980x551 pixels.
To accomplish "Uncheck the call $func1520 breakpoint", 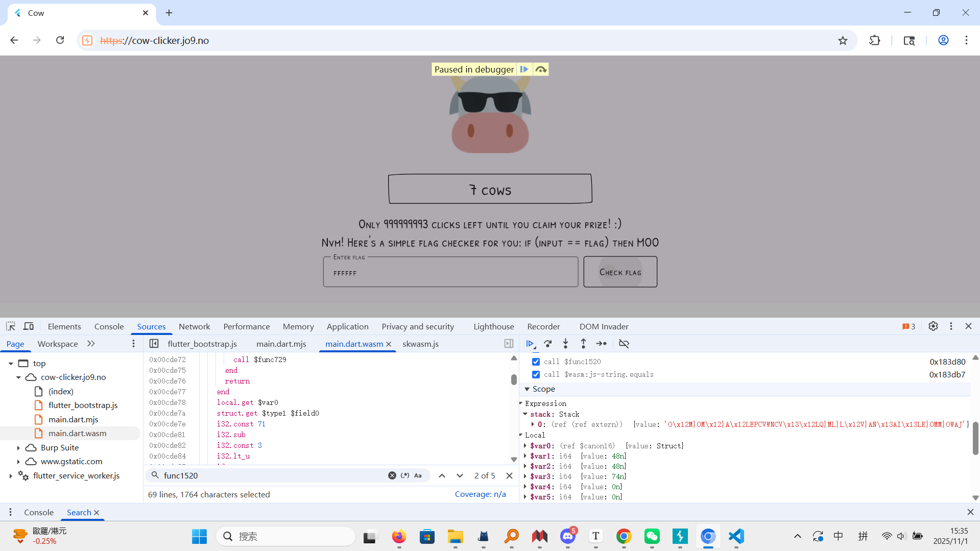I will (536, 362).
